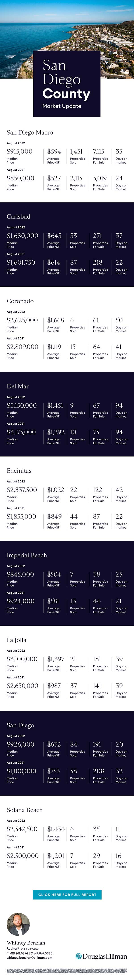Click Whitney Benzian's profile photo
134x980 pixels.
[18, 924]
